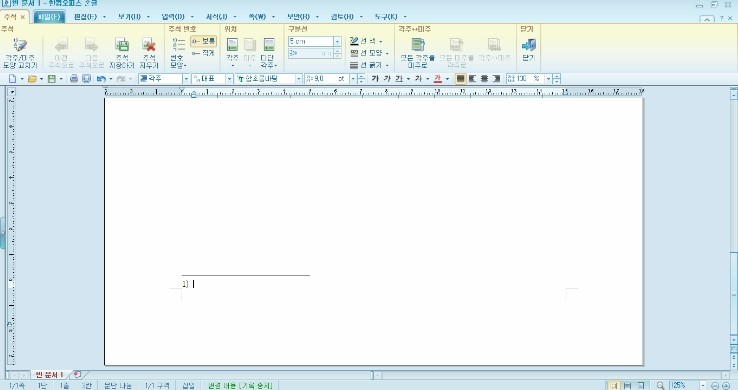Click the bold 가 icon
Screen dimensions: 738x390
point(375,79)
